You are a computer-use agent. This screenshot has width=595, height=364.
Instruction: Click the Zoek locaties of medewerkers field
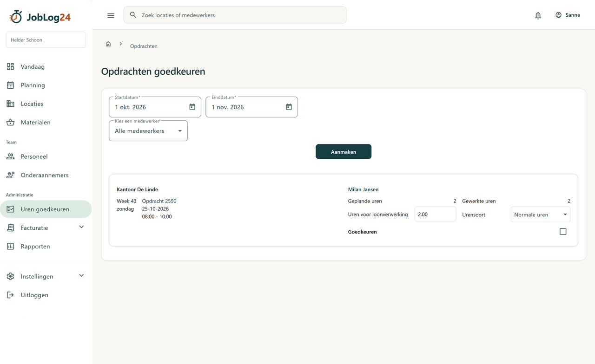coord(235,15)
